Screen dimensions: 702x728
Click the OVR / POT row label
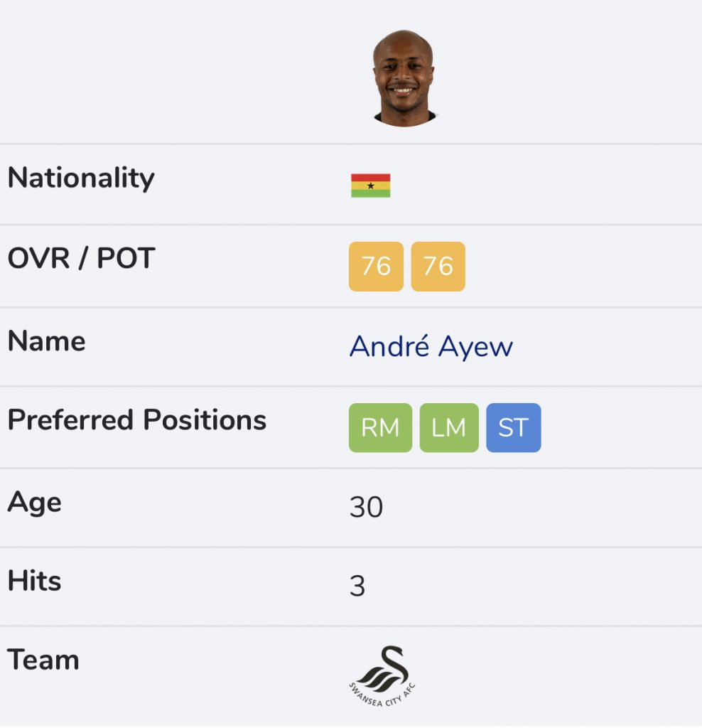pos(81,258)
